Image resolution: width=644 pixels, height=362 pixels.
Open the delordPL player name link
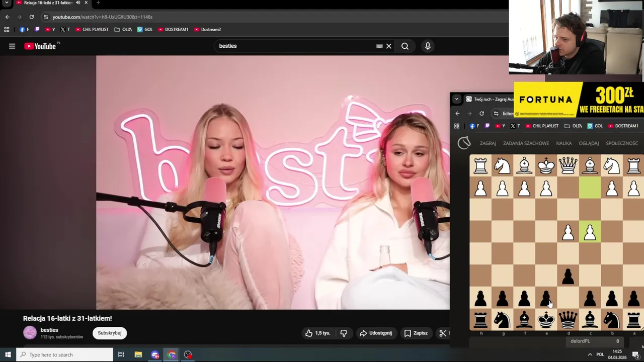click(x=580, y=341)
